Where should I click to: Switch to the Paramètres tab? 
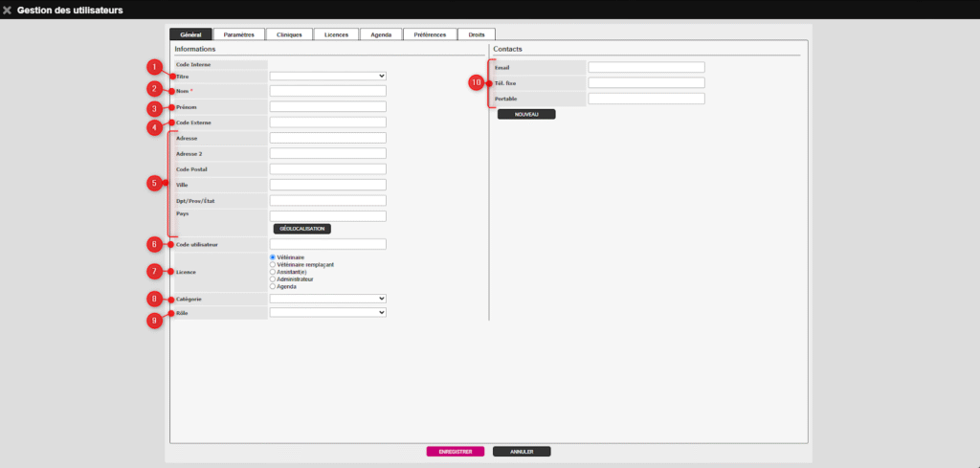(238, 34)
